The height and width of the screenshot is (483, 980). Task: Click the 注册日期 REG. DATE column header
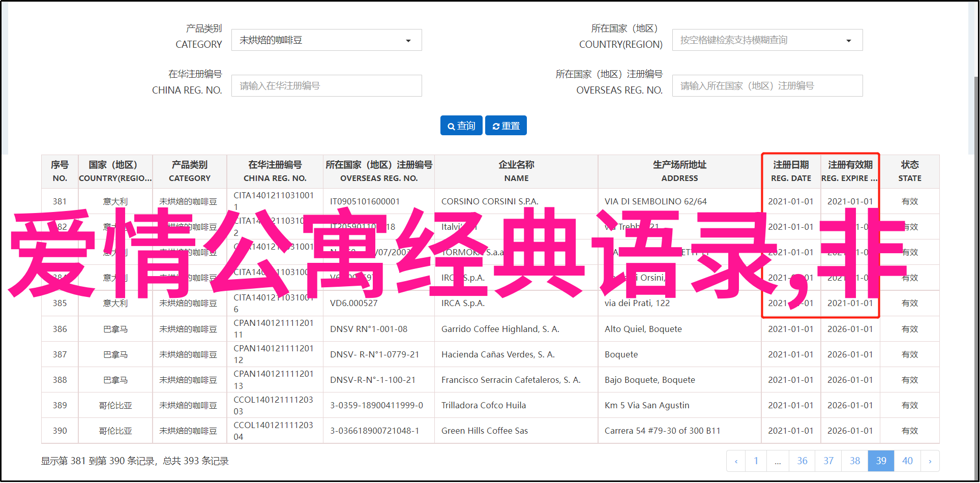[791, 171]
